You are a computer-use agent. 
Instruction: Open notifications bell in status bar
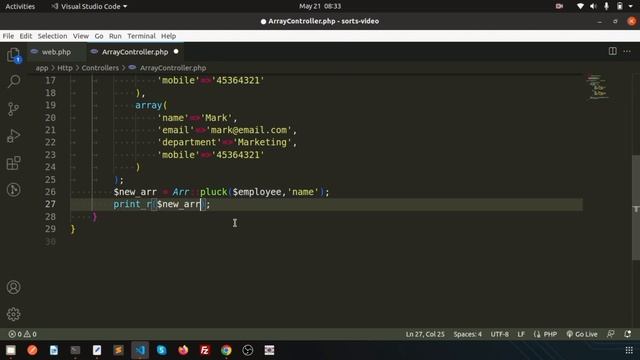click(628, 334)
